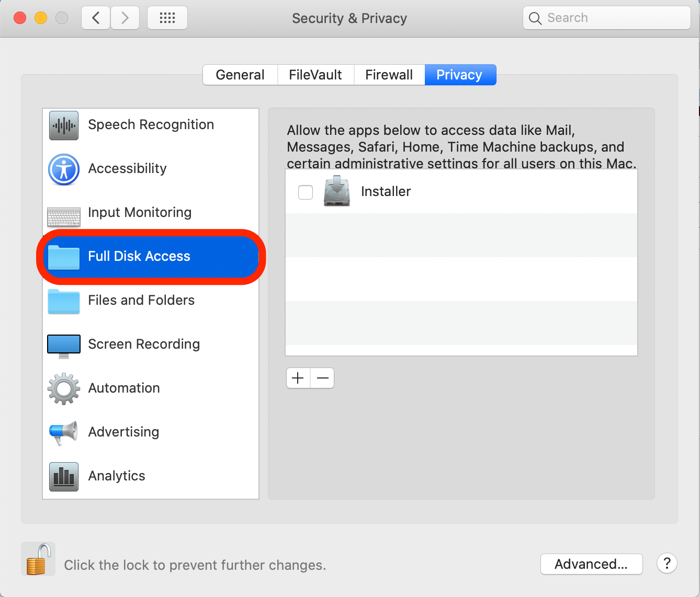Click inside the Search field
The width and height of the screenshot is (700, 597).
607,17
